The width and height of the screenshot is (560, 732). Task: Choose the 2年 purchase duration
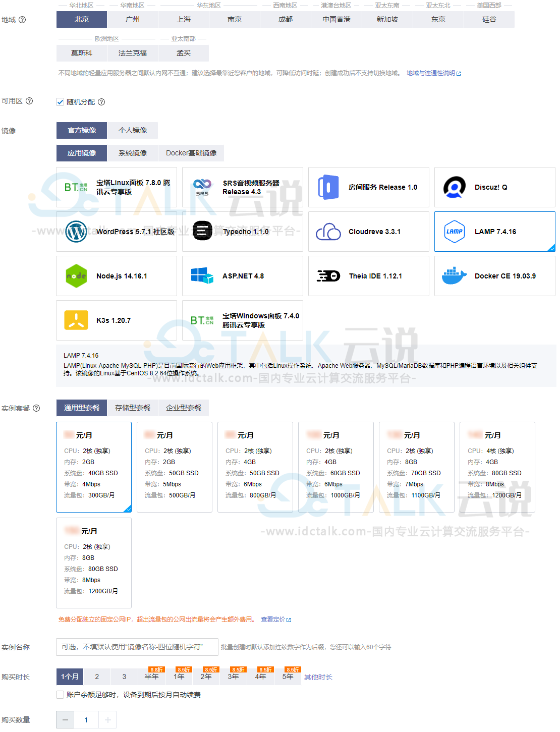click(206, 677)
